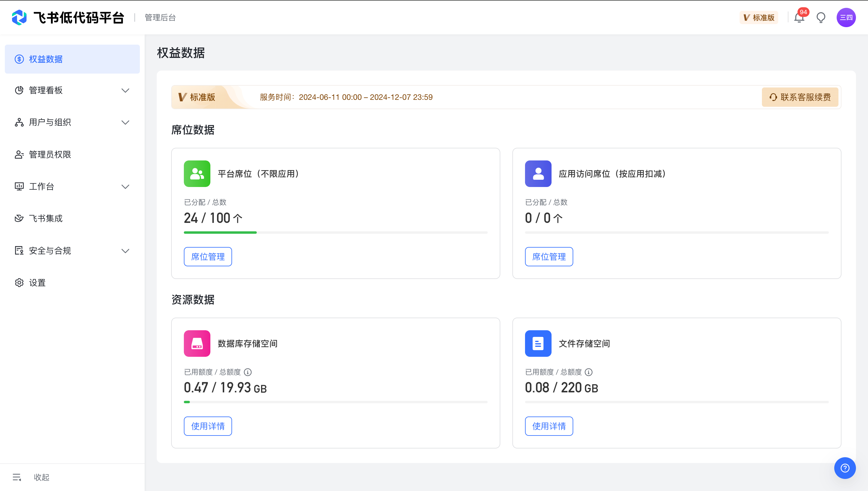Click the 平台席位（不限应用）card title

click(259, 174)
